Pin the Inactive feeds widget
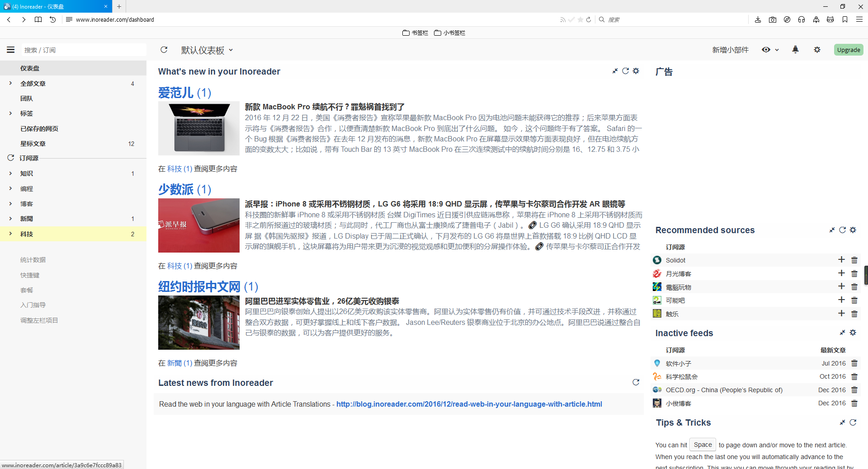The height and width of the screenshot is (469, 868). coord(842,333)
